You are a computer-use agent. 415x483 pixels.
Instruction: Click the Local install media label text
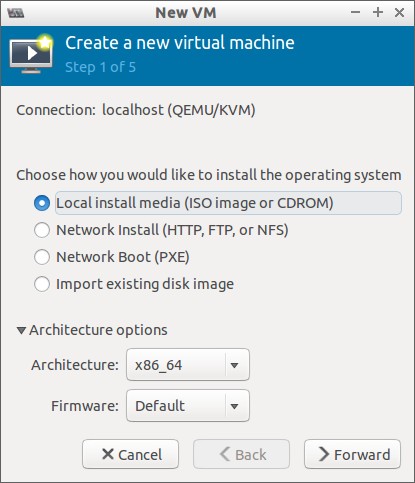195,203
